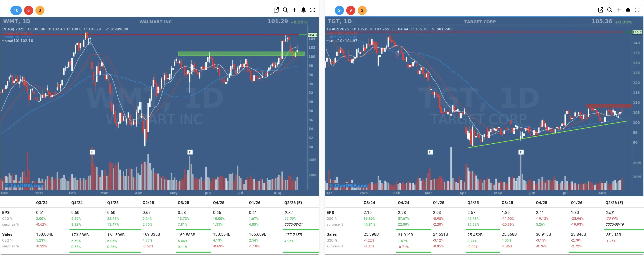Click second earnings E marker on TGT chart
The image size is (644, 255).
point(521,152)
